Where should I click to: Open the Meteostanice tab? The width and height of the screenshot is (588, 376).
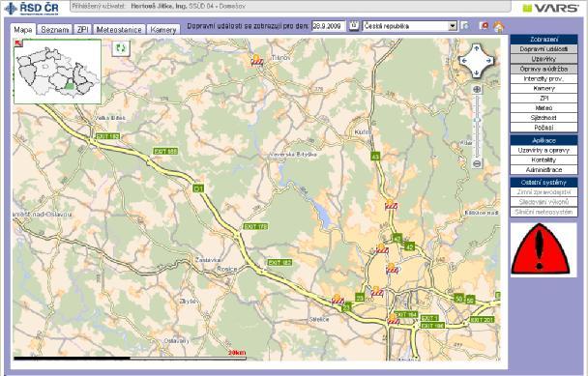119,30
